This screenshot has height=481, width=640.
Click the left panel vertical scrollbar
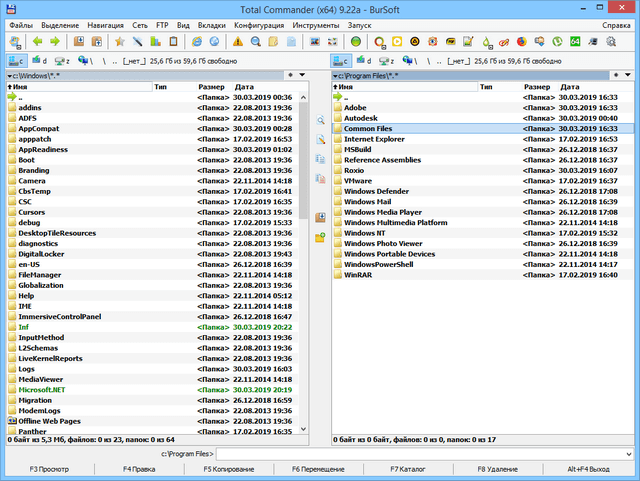click(x=303, y=300)
